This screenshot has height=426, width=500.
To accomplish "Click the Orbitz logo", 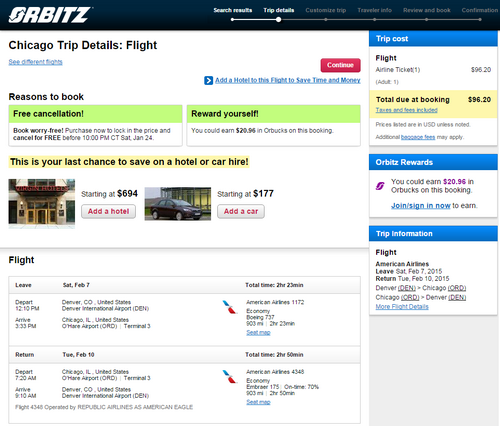I will [x=50, y=15].
